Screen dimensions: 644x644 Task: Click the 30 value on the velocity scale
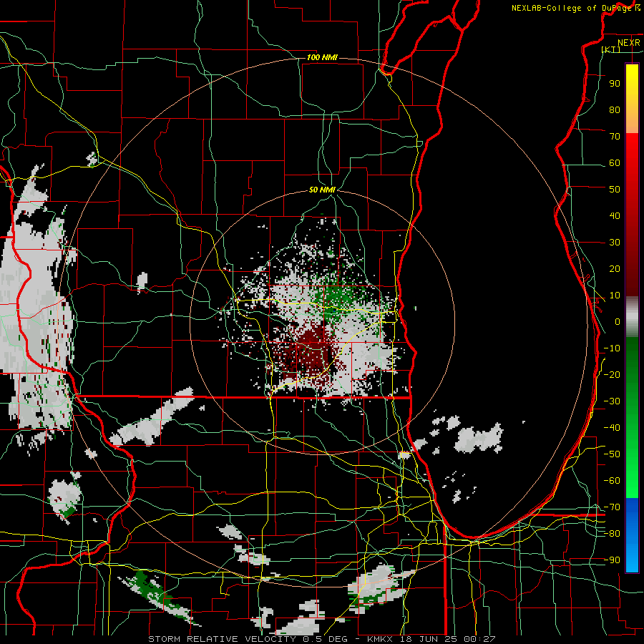pos(615,243)
